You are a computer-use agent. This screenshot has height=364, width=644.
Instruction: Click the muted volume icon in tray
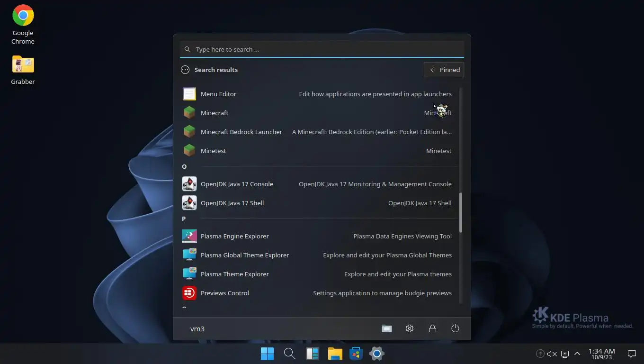coord(552,354)
